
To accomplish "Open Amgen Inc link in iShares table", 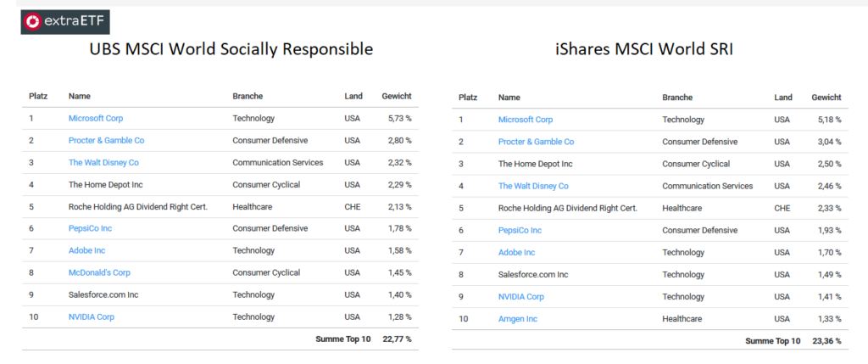I will [518, 318].
